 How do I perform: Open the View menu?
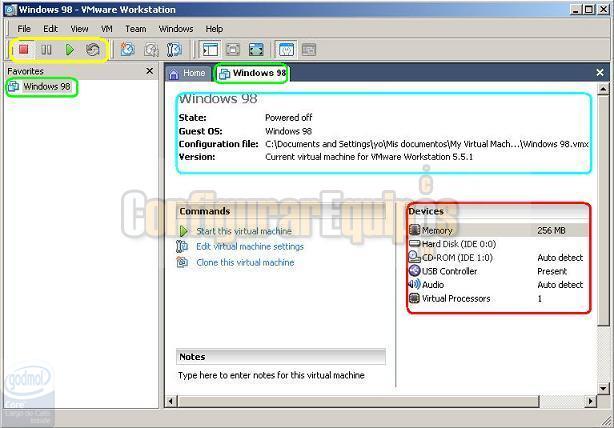click(x=79, y=29)
